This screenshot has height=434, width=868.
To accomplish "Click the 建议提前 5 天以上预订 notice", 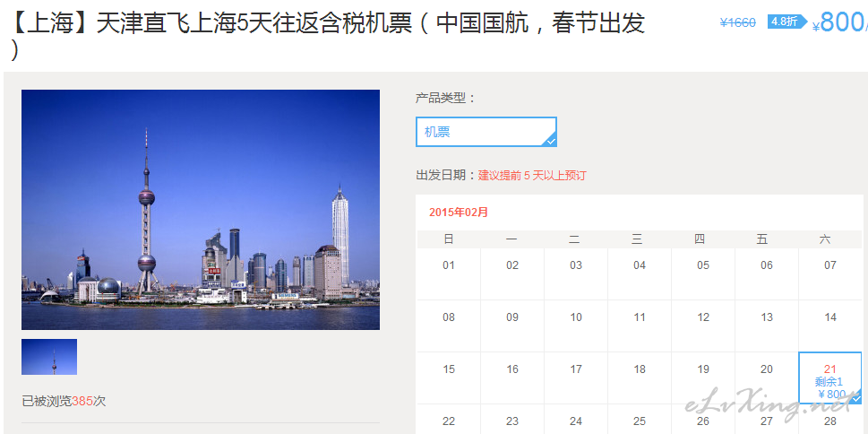I will (x=532, y=176).
